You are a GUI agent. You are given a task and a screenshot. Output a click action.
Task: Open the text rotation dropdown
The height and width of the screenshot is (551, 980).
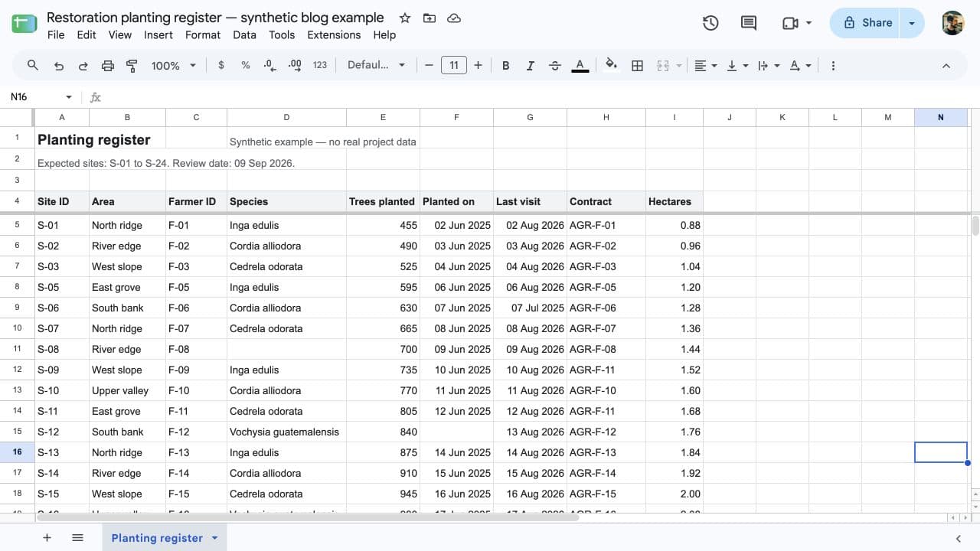point(799,66)
